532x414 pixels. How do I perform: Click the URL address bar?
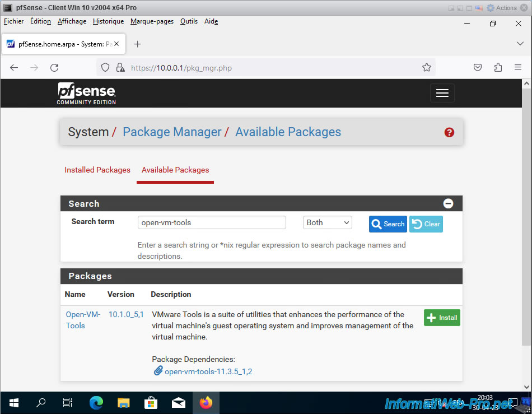265,68
